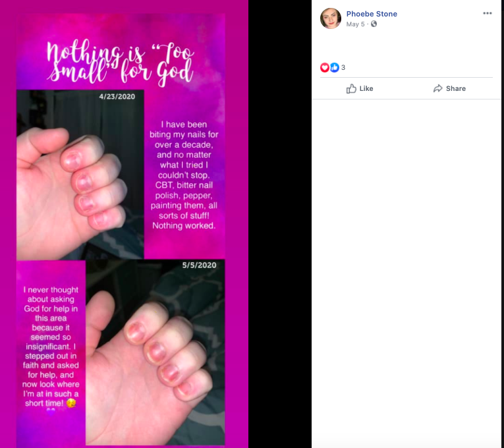Screen dimensions: 504x448
Task: Click the heart love reaction icon
Action: point(325,67)
